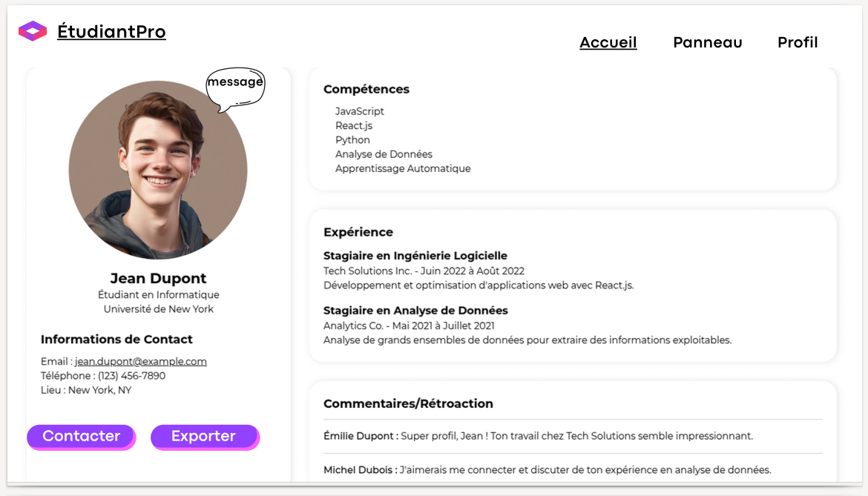Image resolution: width=868 pixels, height=496 pixels.
Task: Click the JavaScript skill entry
Action: 360,111
